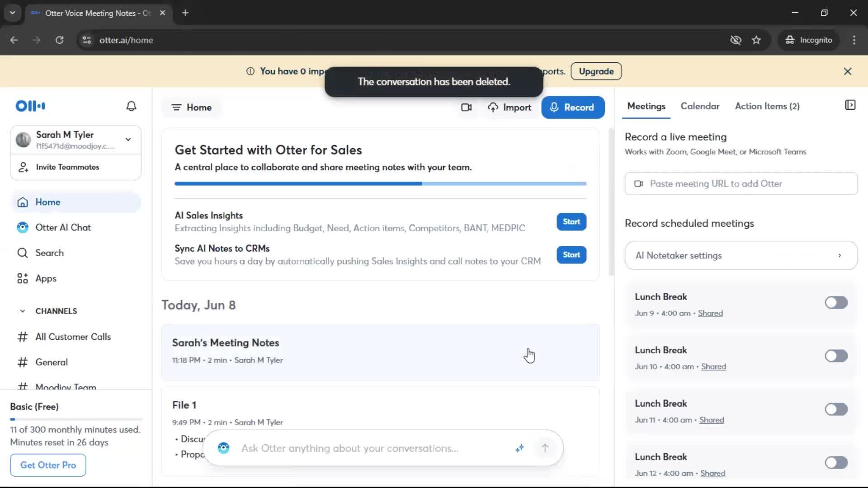This screenshot has width=868, height=488.
Task: Click the Upgrade button in the banner
Action: (x=596, y=71)
